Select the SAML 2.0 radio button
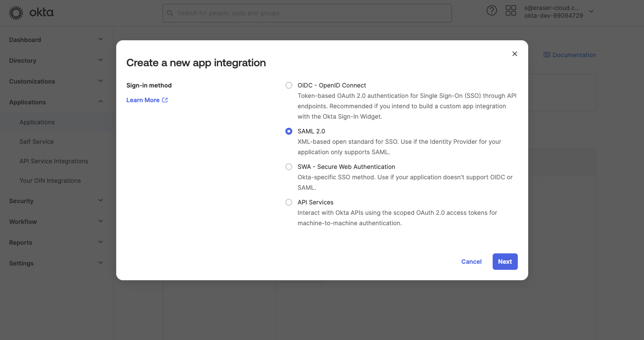The height and width of the screenshot is (340, 644). (x=289, y=131)
